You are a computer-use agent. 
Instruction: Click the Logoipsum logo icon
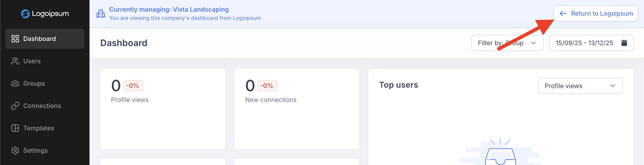25,14
